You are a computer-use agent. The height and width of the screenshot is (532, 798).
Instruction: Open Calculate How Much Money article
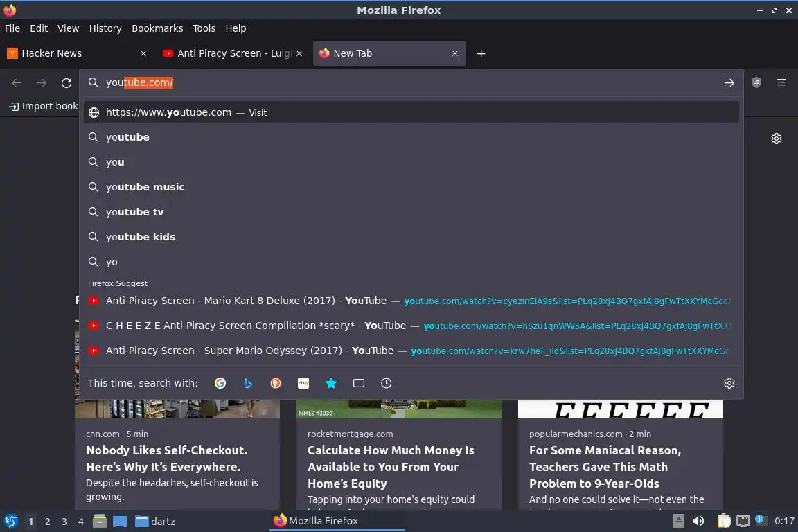pos(391,467)
